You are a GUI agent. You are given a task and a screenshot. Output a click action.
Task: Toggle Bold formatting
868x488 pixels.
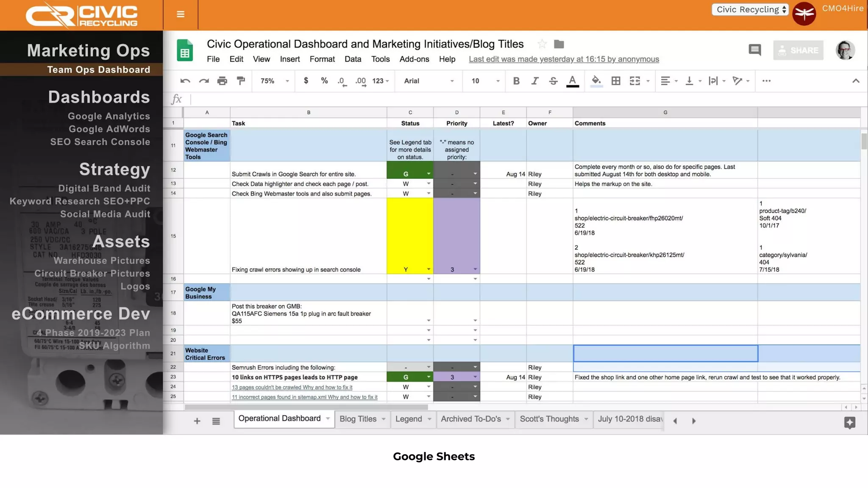click(516, 81)
